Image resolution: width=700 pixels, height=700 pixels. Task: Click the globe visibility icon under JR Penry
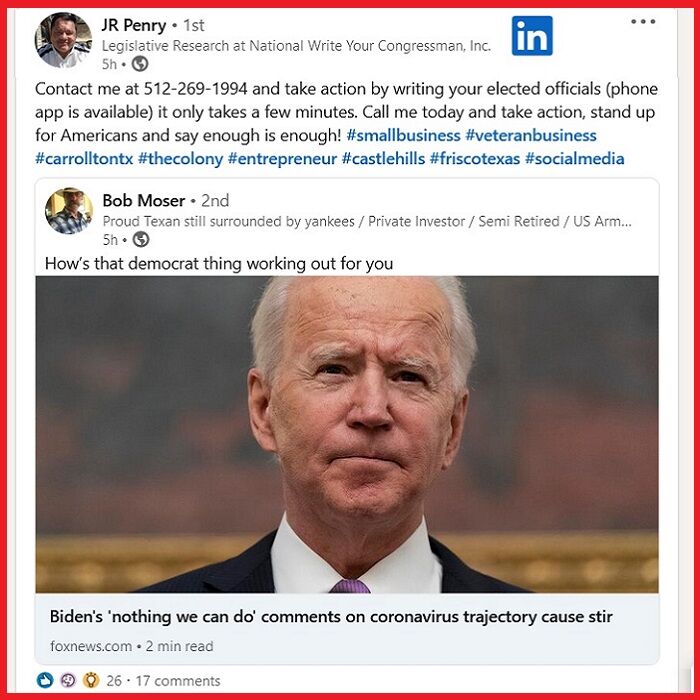tap(140, 64)
